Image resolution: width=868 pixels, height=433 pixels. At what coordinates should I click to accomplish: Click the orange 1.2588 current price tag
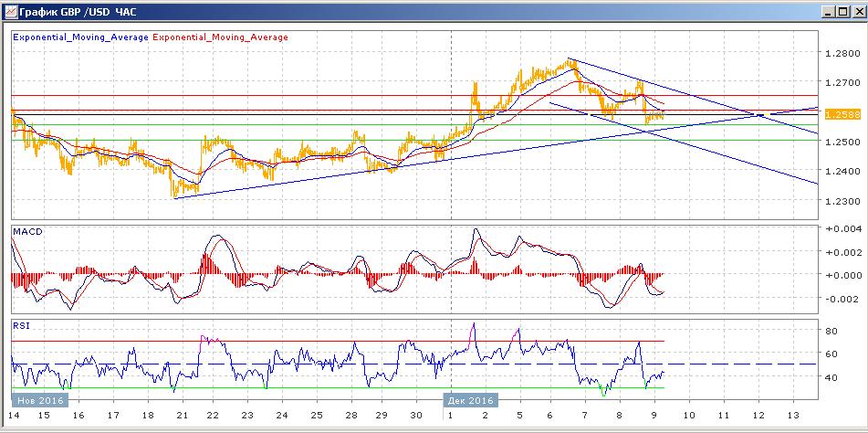click(x=839, y=114)
